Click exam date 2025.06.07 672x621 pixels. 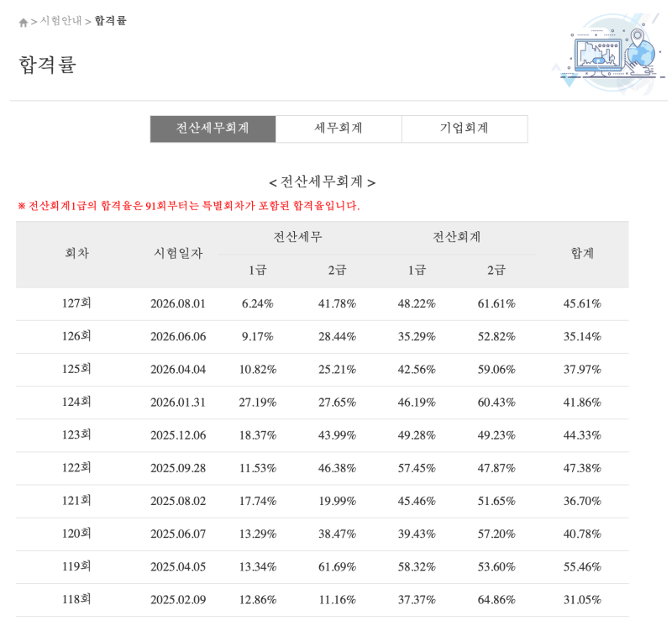178,534
